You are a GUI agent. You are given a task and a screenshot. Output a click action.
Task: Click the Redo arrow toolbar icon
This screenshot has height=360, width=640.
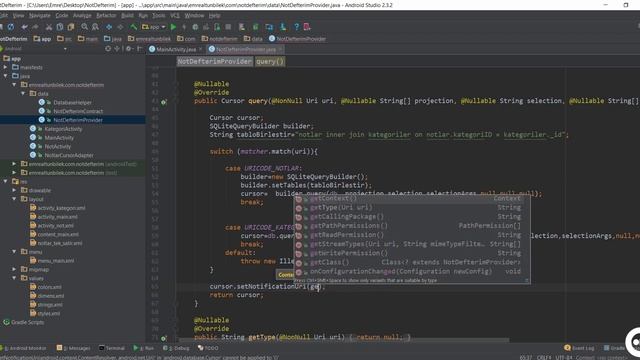[35, 27]
